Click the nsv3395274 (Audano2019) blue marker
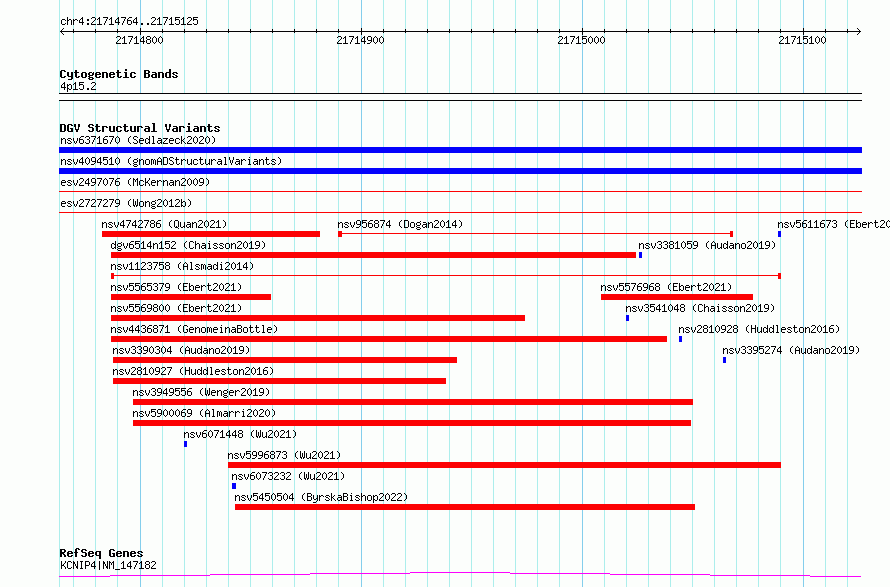 coord(724,360)
